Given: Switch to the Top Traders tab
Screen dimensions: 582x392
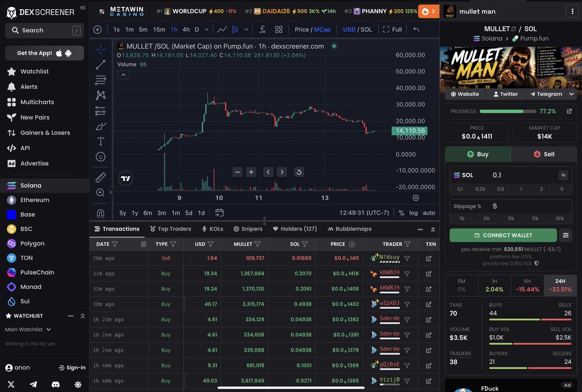Looking at the screenshot, I should (x=171, y=229).
